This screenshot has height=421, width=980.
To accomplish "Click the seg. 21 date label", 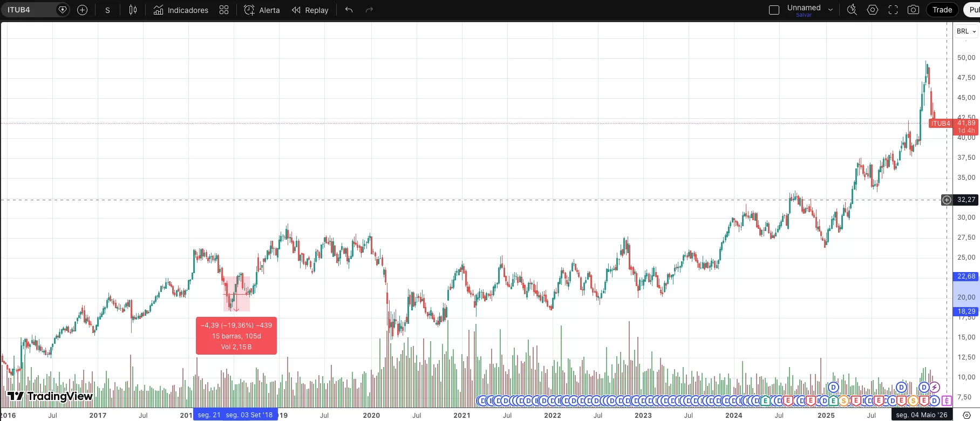I will [208, 415].
